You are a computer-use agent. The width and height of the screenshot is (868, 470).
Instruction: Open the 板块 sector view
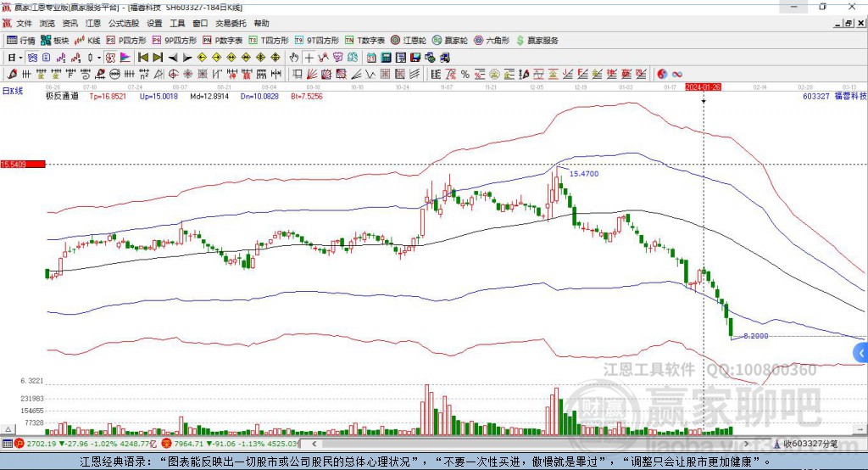pyautogui.click(x=54, y=41)
